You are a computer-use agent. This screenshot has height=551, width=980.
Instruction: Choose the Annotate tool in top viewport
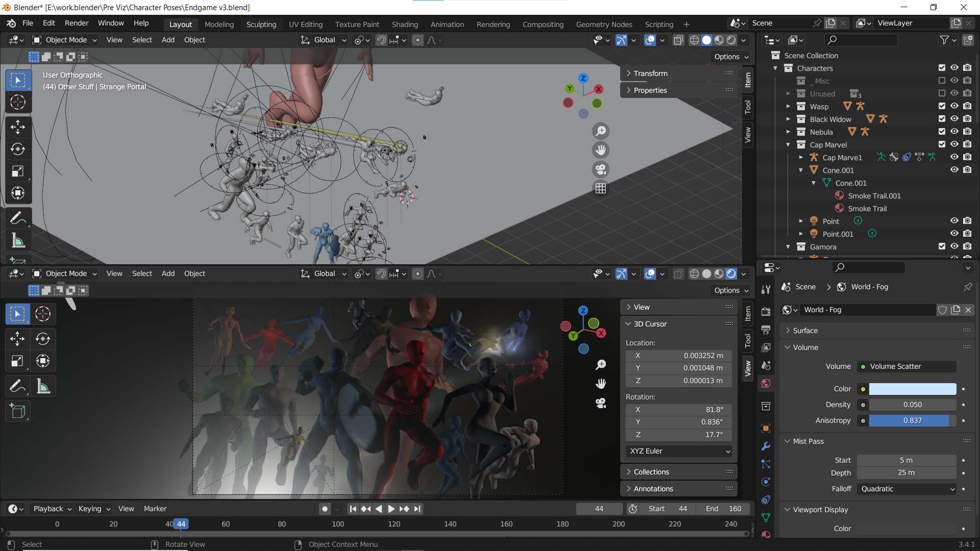18,218
